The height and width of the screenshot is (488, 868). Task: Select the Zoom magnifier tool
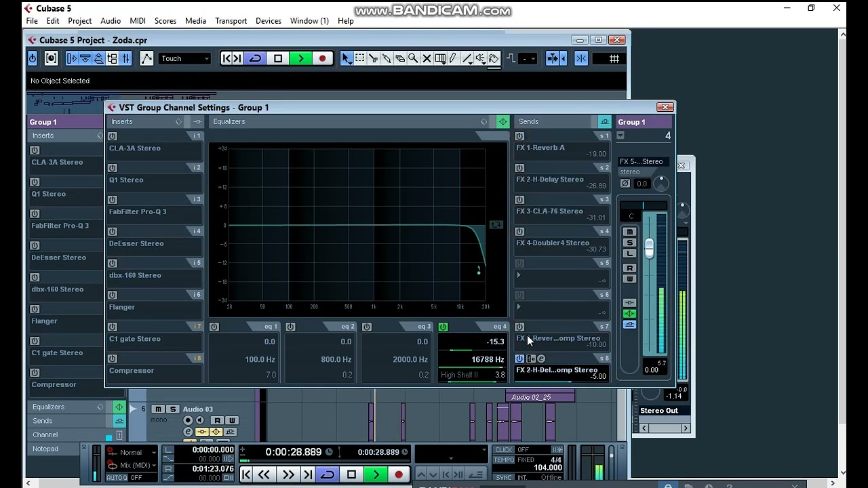pos(413,59)
